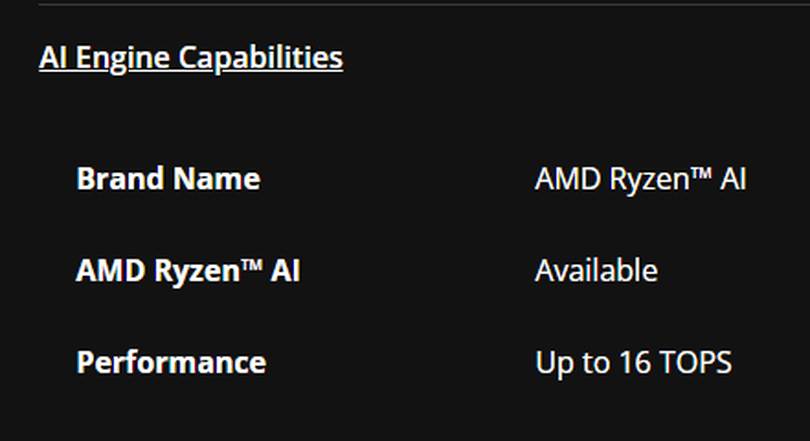Click the number 16 in Performance value
The image size is (810, 441).
coord(634,363)
